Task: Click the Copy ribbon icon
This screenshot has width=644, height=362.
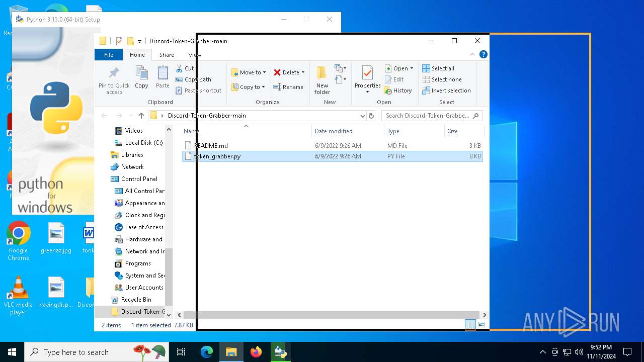Action: pyautogui.click(x=141, y=73)
